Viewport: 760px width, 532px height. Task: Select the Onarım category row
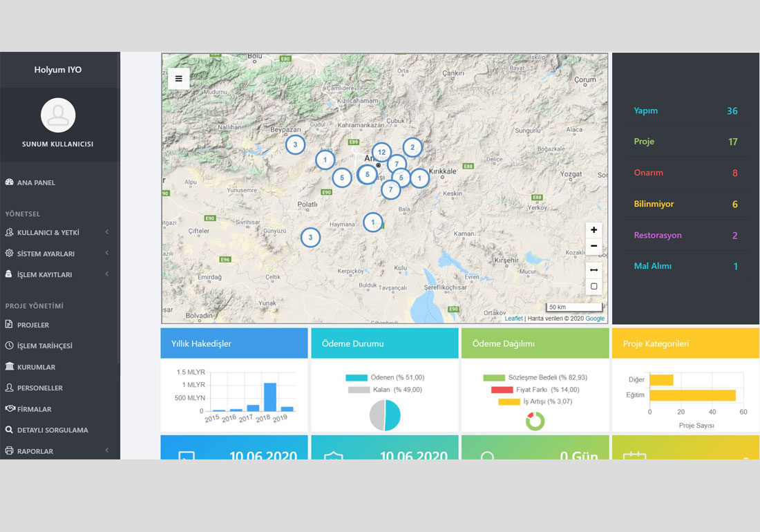[685, 173]
